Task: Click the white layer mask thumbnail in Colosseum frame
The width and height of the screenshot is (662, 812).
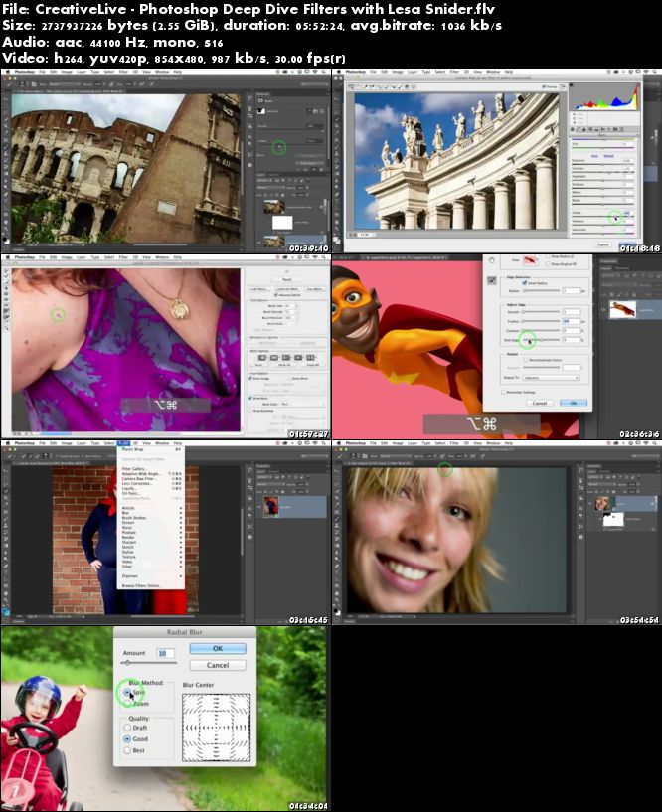Action: point(282,223)
